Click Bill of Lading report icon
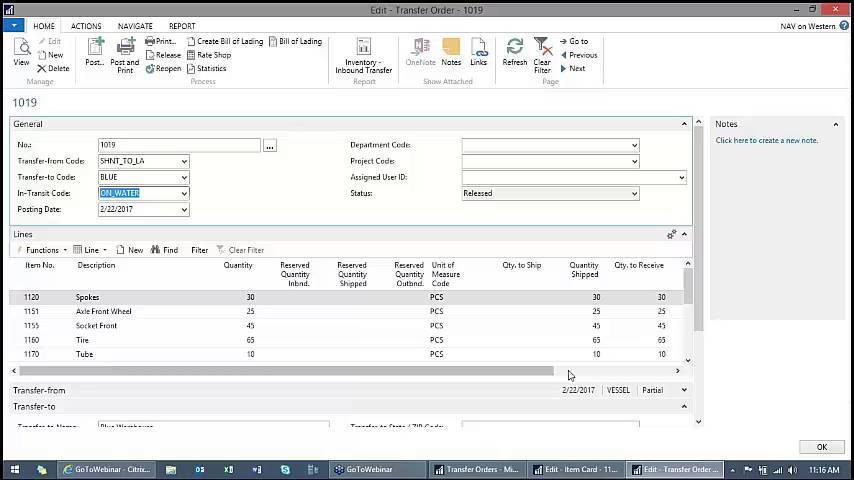Image resolution: width=854 pixels, height=480 pixels. (x=295, y=41)
